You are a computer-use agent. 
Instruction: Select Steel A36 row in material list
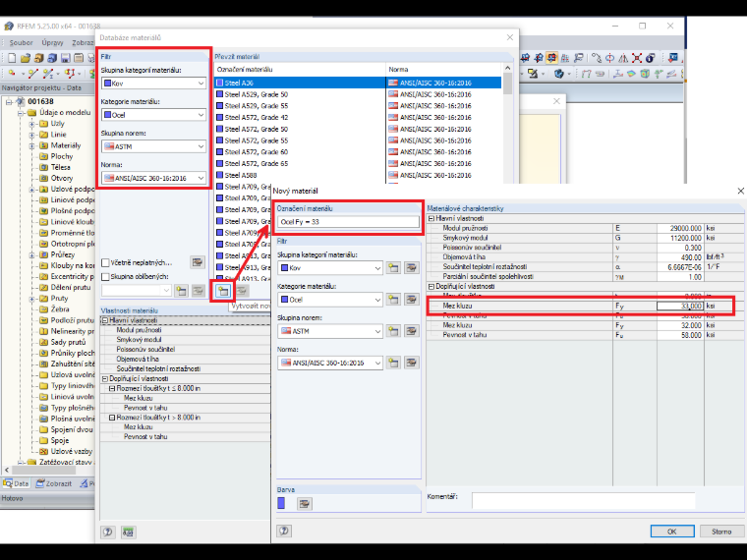pos(358,83)
